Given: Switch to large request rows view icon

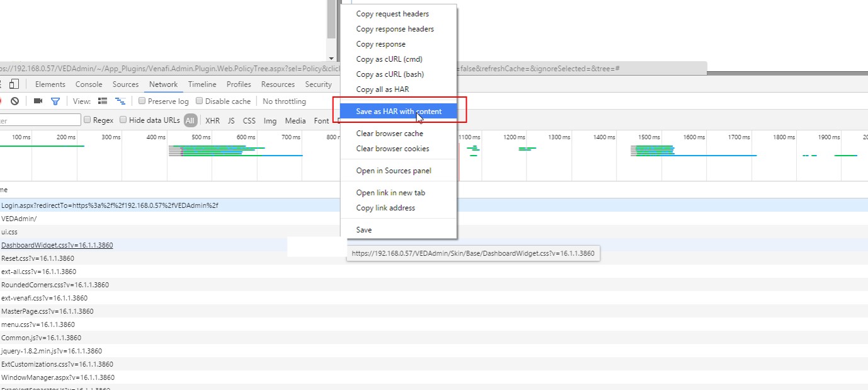Looking at the screenshot, I should pyautogui.click(x=103, y=101).
